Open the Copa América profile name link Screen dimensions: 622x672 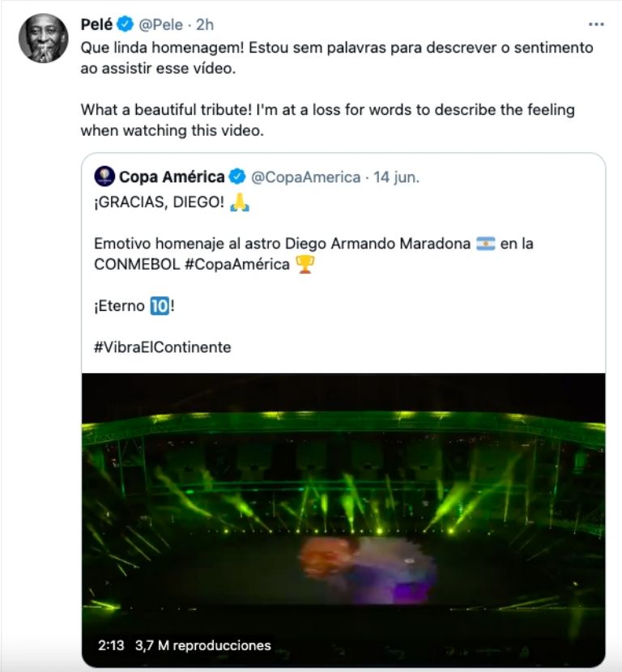pyautogui.click(x=172, y=177)
